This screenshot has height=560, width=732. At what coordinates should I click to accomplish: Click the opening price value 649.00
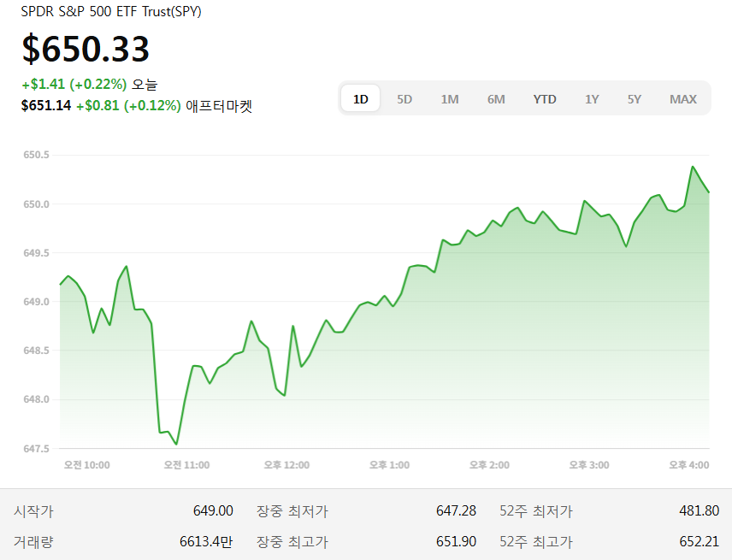tap(213, 510)
